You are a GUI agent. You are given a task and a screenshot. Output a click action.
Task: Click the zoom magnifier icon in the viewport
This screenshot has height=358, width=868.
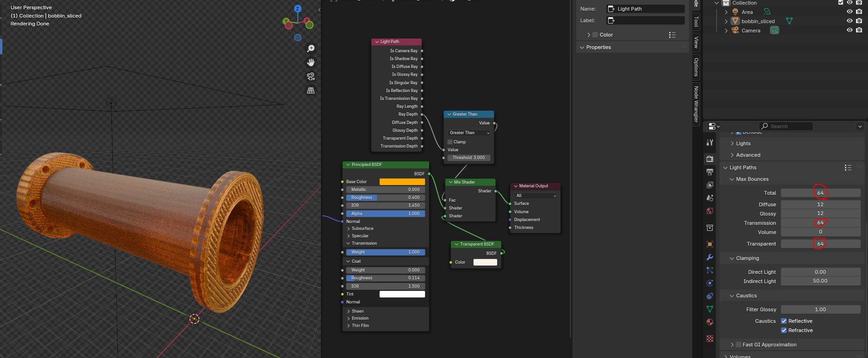pos(311,49)
